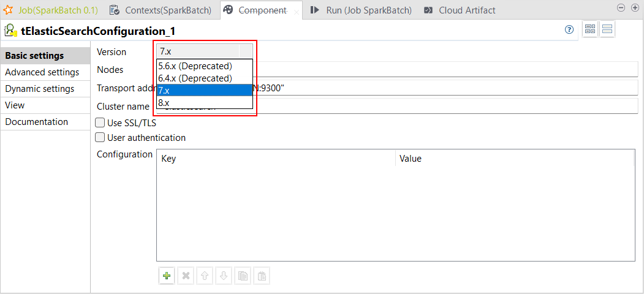Close the Component tab with its X
The width and height of the screenshot is (644, 294).
coord(297,12)
